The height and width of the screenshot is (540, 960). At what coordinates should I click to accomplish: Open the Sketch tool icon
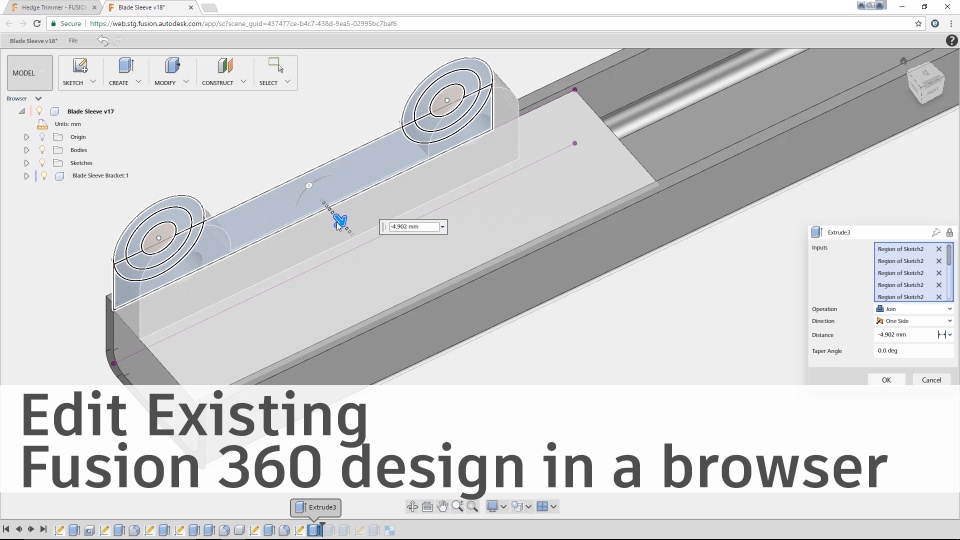80,66
